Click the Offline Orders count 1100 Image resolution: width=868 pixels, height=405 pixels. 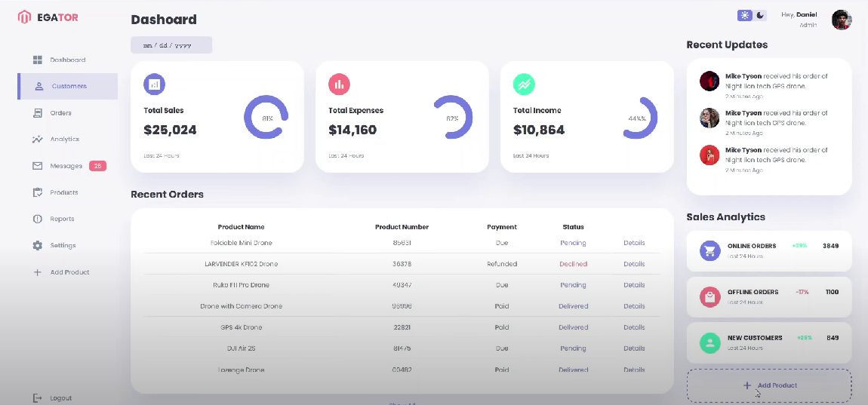(x=832, y=292)
